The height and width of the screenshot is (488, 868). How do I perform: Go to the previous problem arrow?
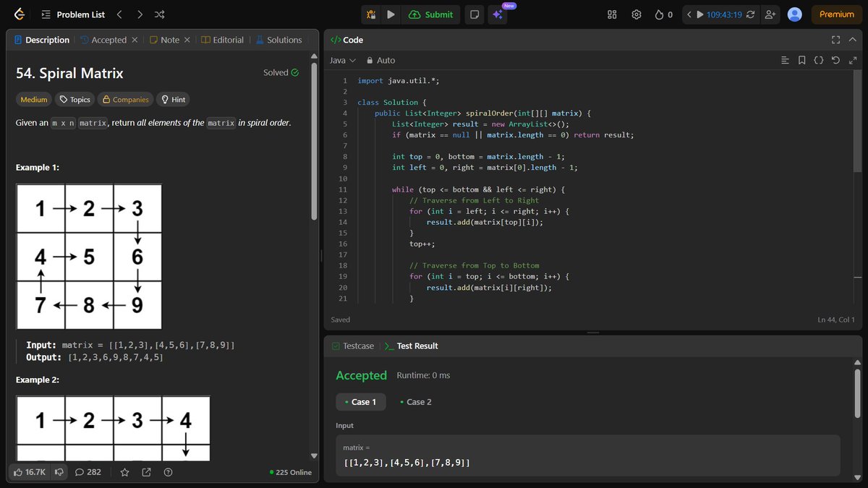coord(119,14)
